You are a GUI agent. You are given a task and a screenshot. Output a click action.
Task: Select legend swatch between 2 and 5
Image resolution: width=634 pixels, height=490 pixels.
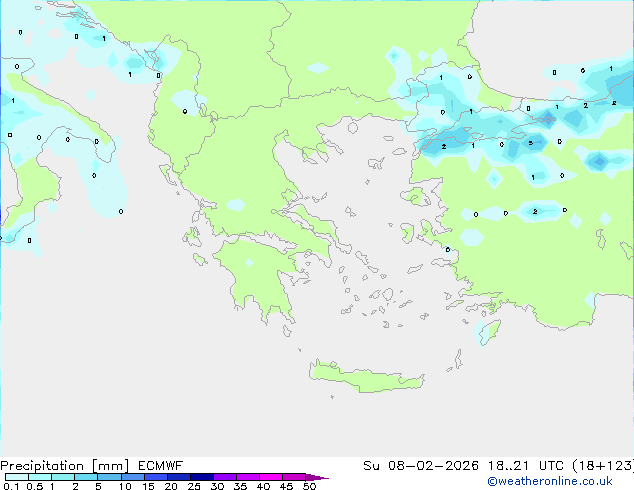pyautogui.click(x=86, y=477)
